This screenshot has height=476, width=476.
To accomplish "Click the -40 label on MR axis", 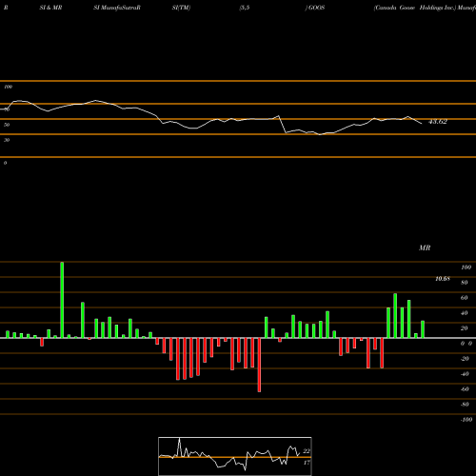I will pyautogui.click(x=465, y=374).
